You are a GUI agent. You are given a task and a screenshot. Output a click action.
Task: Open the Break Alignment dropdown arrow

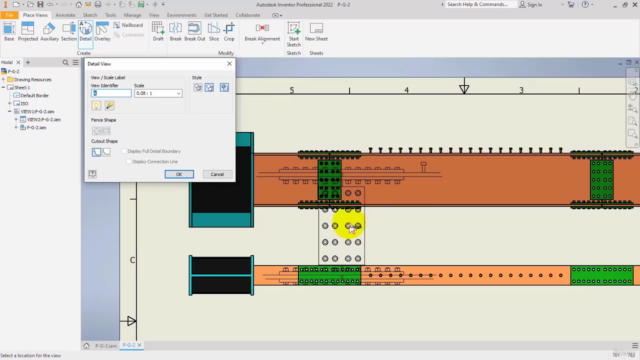(x=262, y=43)
